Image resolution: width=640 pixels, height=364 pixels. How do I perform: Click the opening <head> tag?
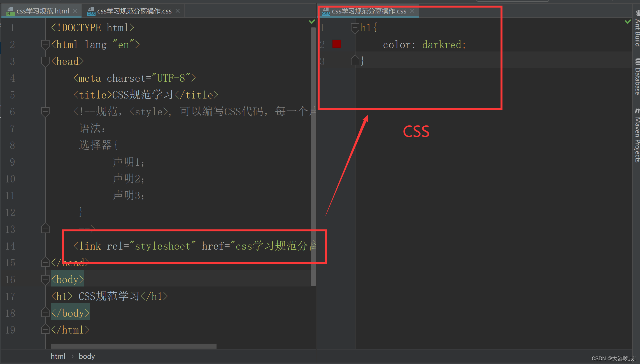point(68,62)
